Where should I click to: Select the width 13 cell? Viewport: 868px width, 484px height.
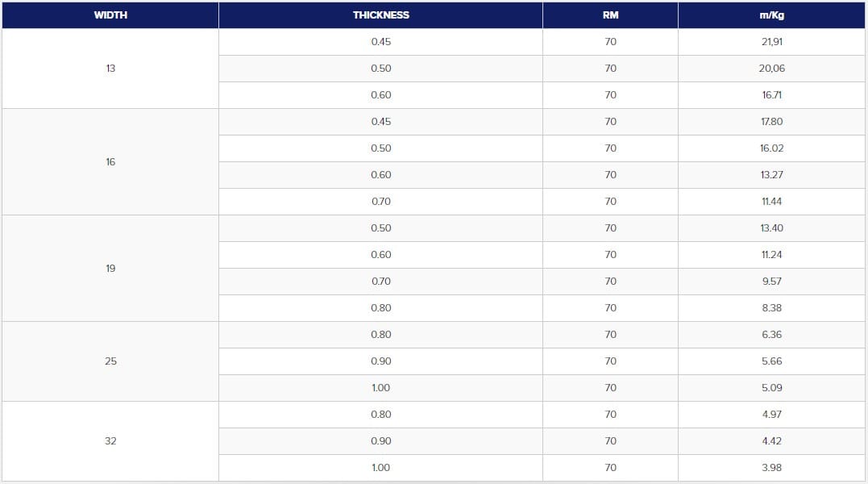coord(110,69)
